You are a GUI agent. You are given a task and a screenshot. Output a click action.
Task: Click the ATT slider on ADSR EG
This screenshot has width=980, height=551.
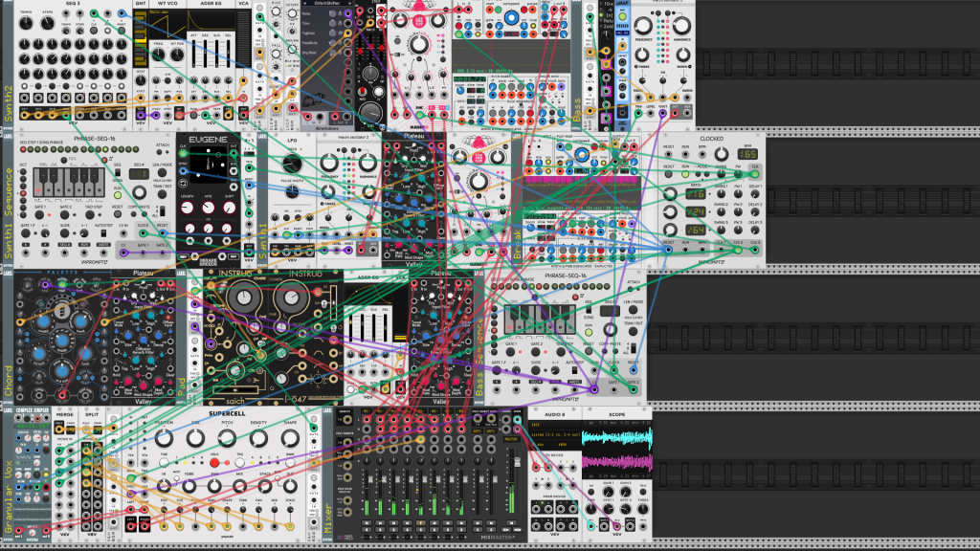click(193, 55)
